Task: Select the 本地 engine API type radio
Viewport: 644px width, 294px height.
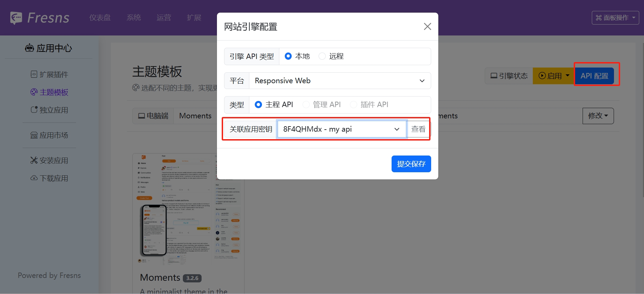Action: pos(288,56)
